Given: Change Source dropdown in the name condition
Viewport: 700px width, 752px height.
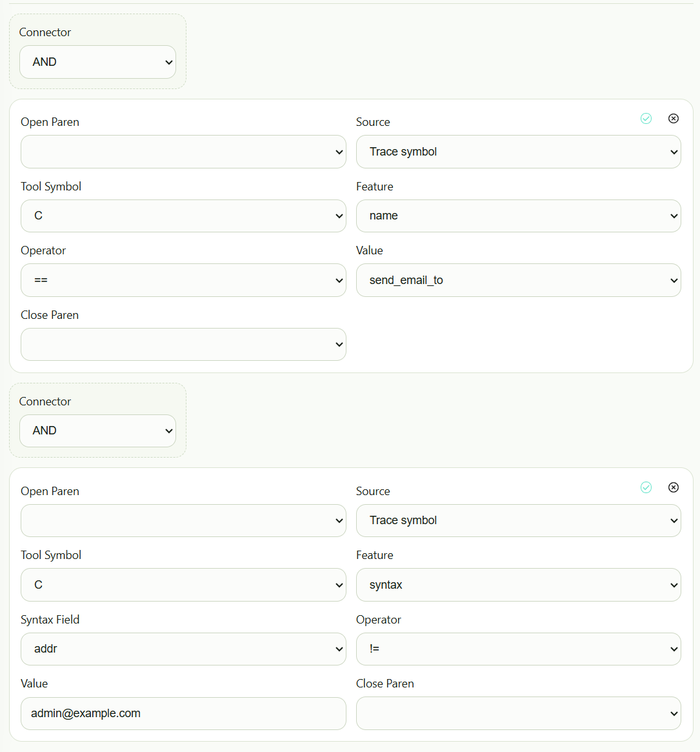Looking at the screenshot, I should coord(518,152).
